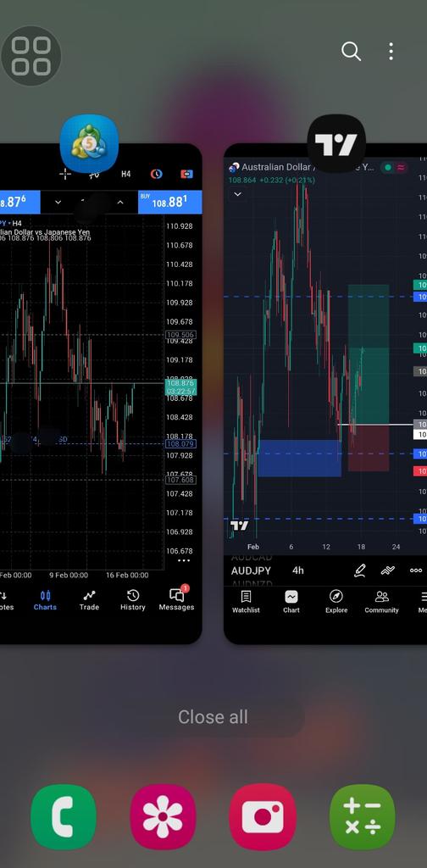Launch the Gallery app from dock
The width and height of the screenshot is (427, 868).
164,816
